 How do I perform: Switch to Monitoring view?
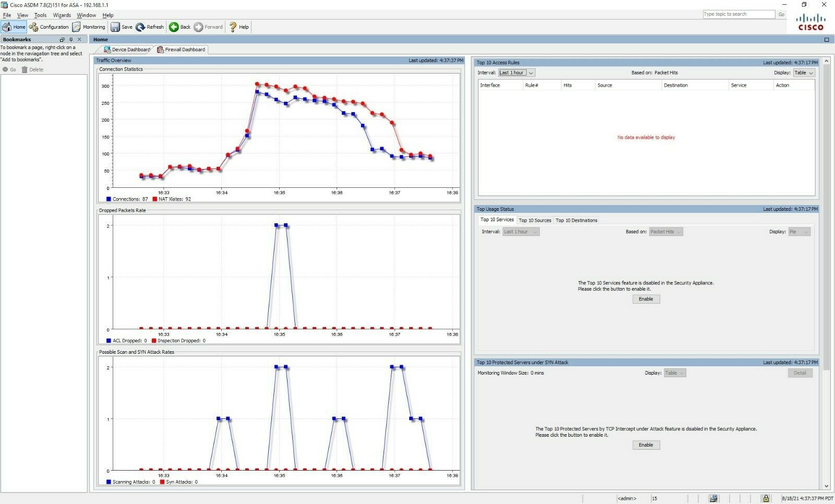[x=89, y=27]
